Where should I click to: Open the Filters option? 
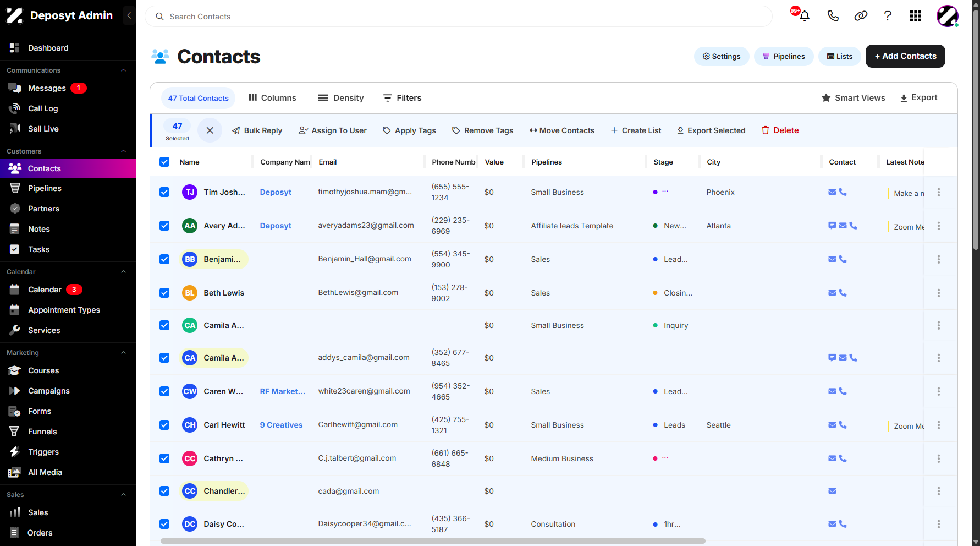(402, 98)
